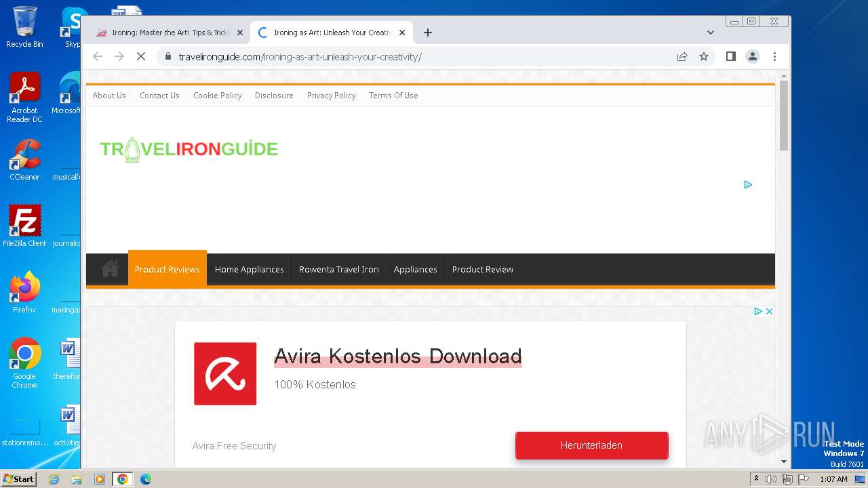Viewport: 868px width, 488px height.
Task: Open Windows Media Player from taskbar
Action: (x=100, y=479)
